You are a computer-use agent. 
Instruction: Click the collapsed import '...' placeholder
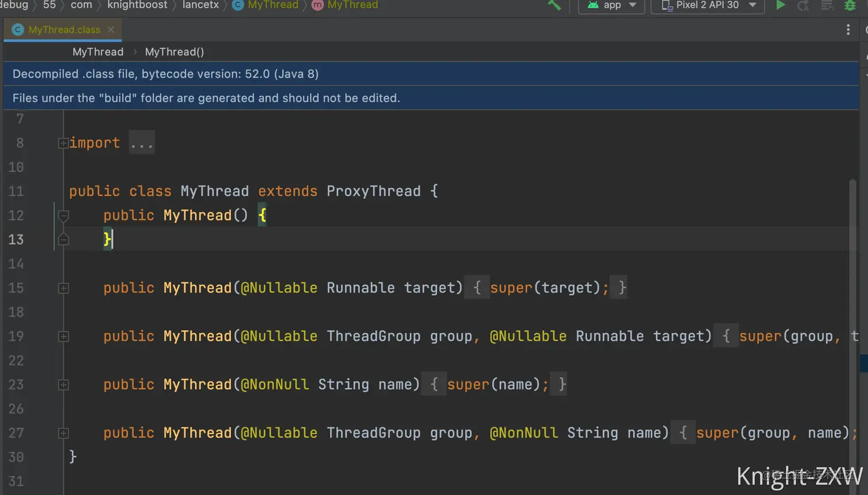click(141, 143)
